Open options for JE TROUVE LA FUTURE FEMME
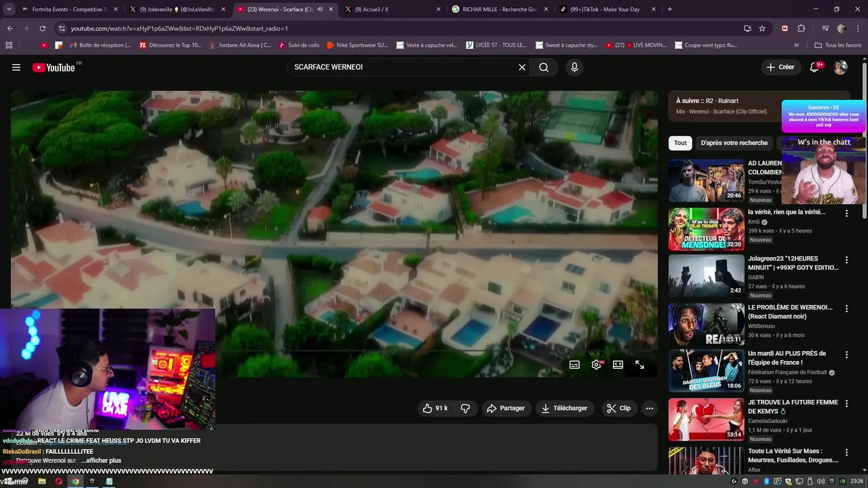Image resolution: width=868 pixels, height=488 pixels. pos(846,403)
